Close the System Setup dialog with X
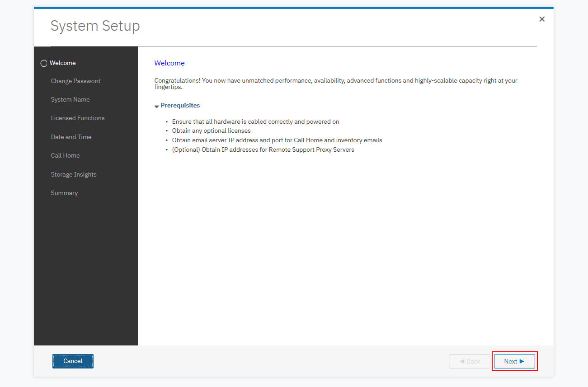 (x=542, y=19)
